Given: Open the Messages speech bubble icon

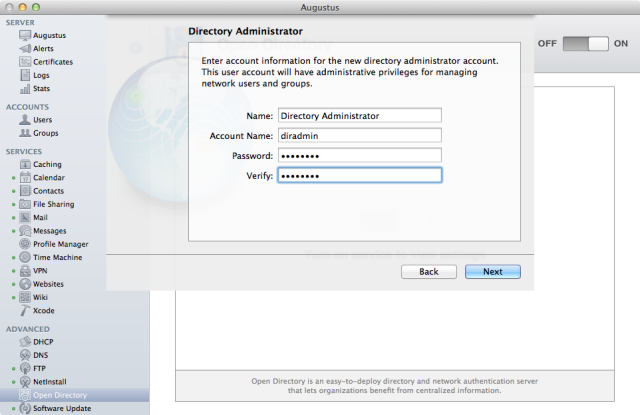Looking at the screenshot, I should 25,231.
